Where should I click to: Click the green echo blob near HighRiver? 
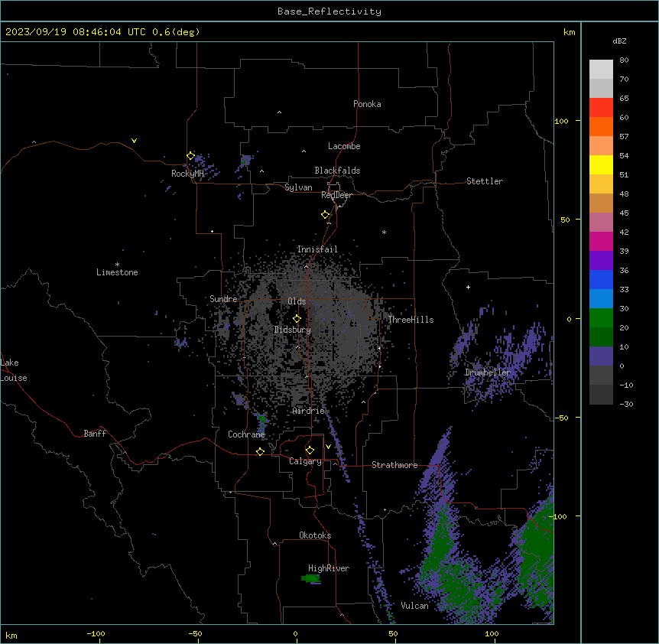pyautogui.click(x=311, y=579)
